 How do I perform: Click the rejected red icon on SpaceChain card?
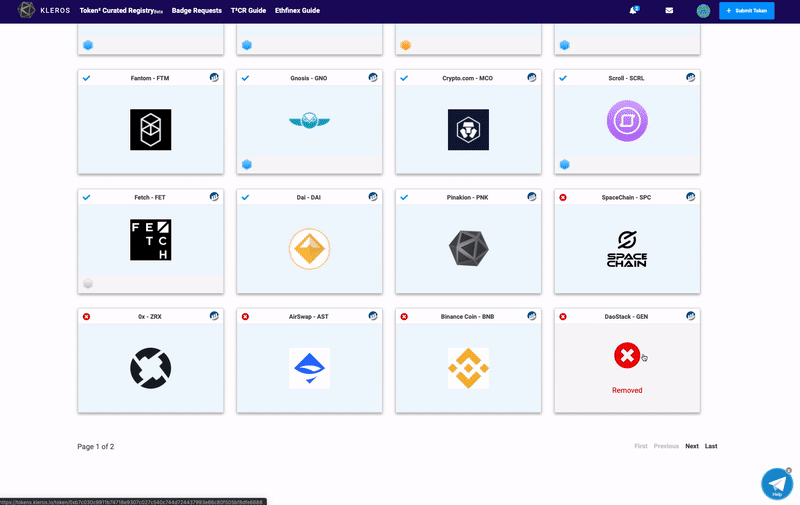pos(563,197)
